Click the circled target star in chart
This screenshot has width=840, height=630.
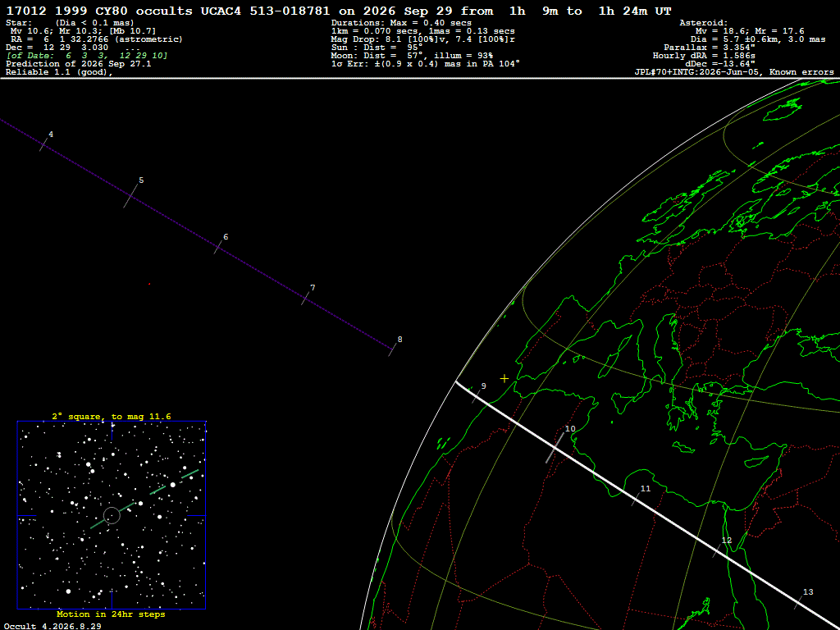click(x=112, y=515)
